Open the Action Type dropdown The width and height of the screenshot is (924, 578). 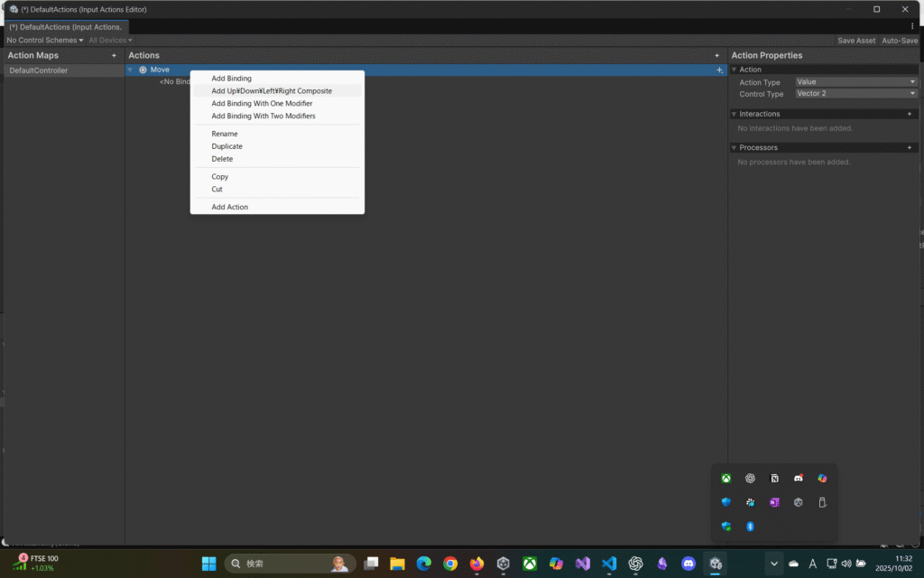[x=855, y=82]
